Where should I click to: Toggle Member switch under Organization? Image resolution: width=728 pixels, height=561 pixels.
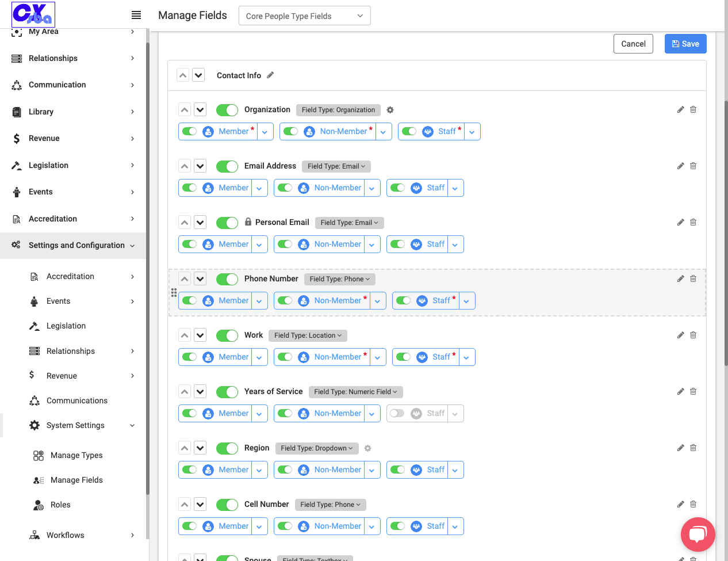(x=189, y=131)
